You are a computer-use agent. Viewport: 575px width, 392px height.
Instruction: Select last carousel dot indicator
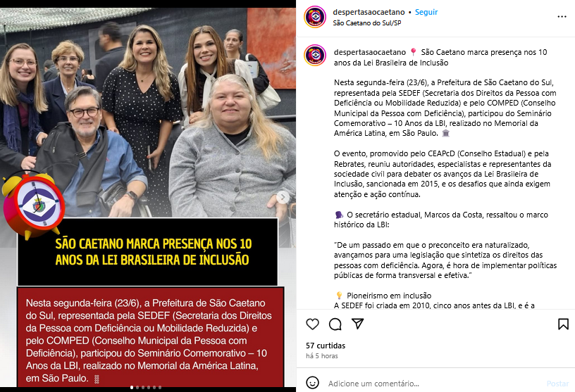[160, 387]
